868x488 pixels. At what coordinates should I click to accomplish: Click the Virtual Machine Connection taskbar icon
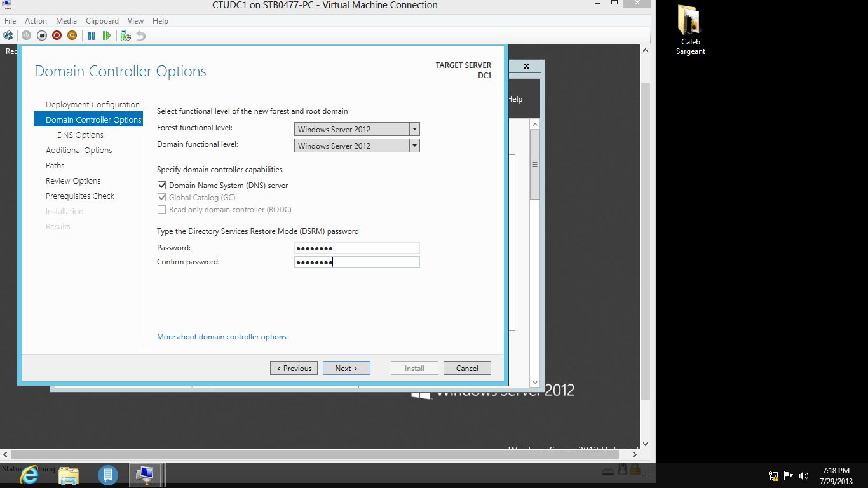[146, 475]
